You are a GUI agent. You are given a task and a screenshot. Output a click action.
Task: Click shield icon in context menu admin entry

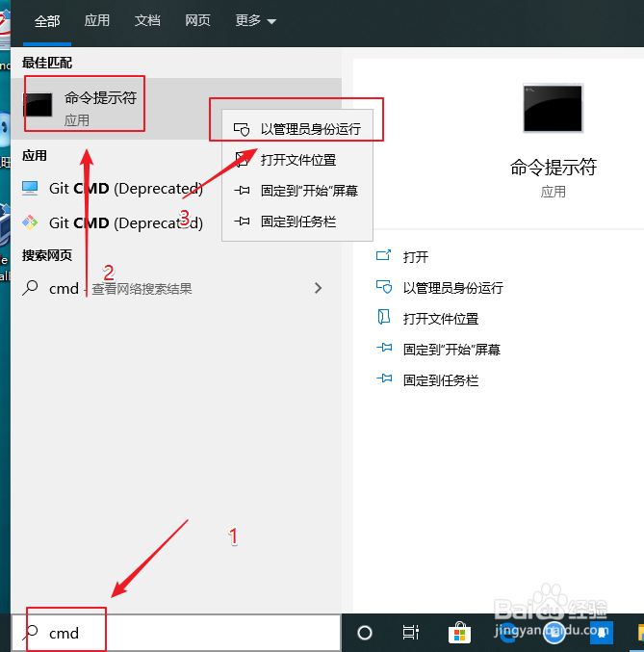pos(242,129)
